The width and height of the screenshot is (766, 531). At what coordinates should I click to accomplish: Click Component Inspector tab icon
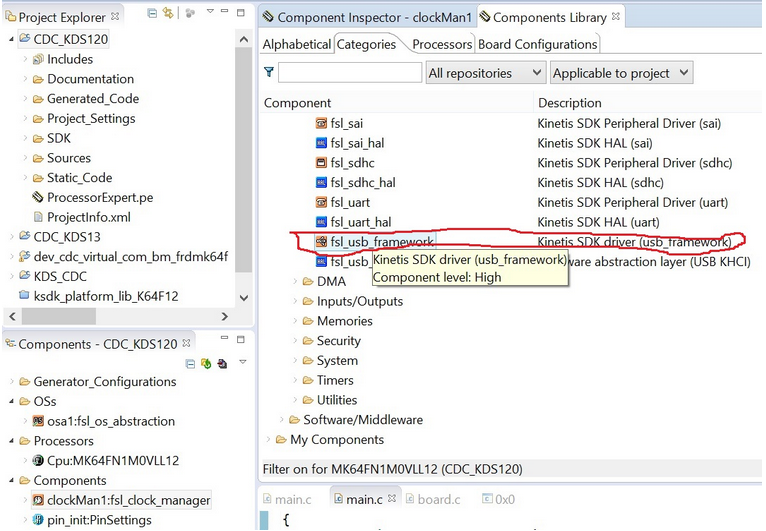[x=268, y=17]
